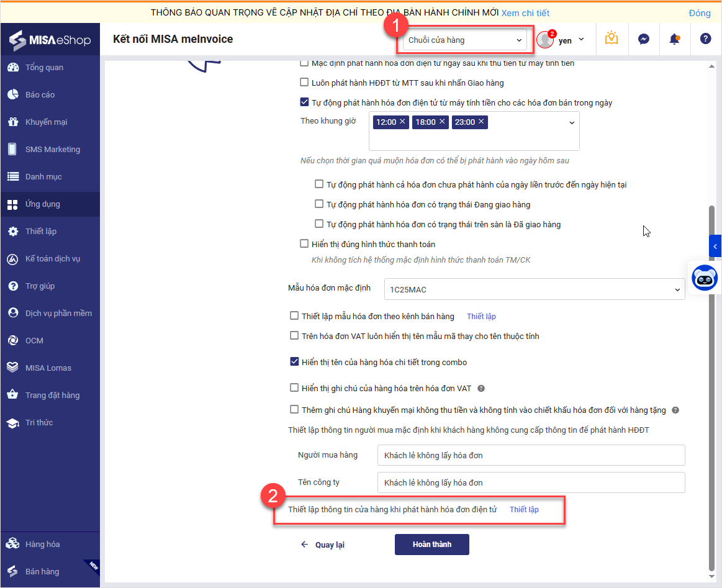Click the OCM swirl icon
The width and height of the screenshot is (722, 588).
point(13,341)
